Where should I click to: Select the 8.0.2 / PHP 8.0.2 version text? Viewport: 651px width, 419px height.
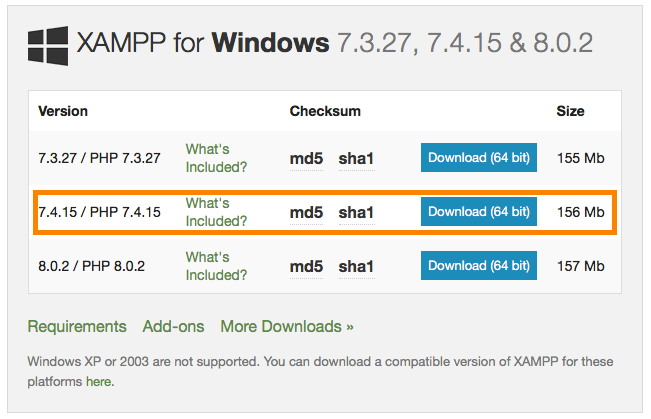92,266
